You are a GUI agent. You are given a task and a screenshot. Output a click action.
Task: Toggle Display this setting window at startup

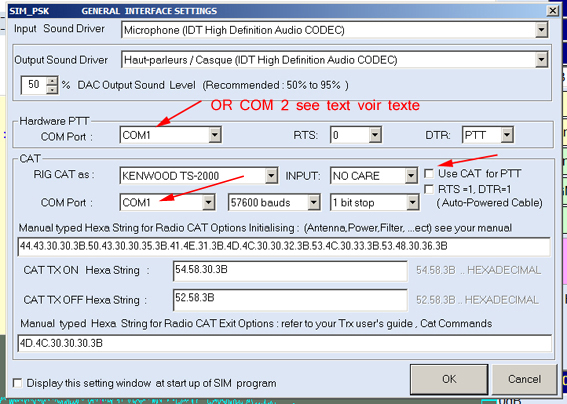click(x=17, y=383)
